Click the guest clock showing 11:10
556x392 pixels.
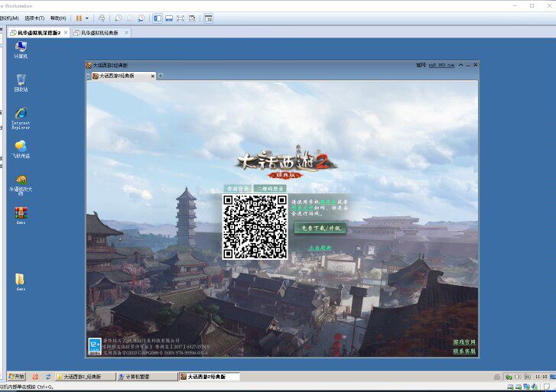point(541,377)
